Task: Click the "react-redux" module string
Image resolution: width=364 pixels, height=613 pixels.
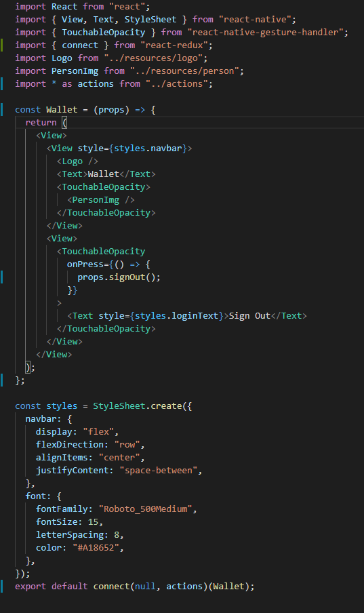Action: point(174,45)
